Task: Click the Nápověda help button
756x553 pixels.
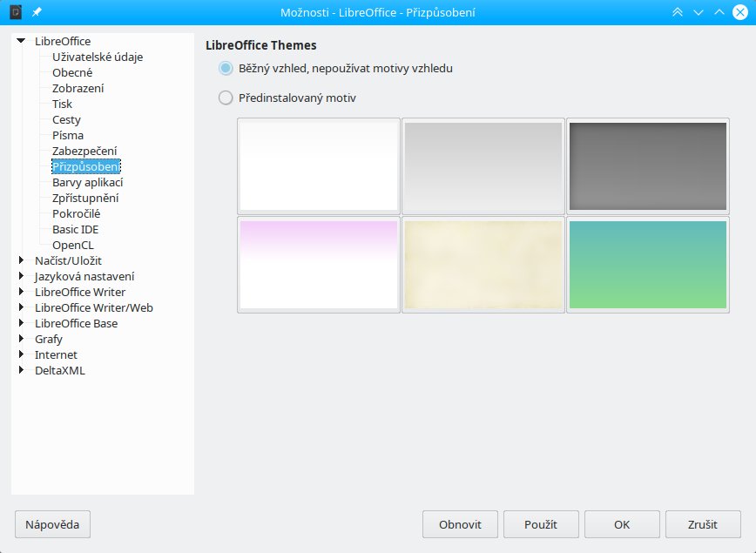Action: 52,524
